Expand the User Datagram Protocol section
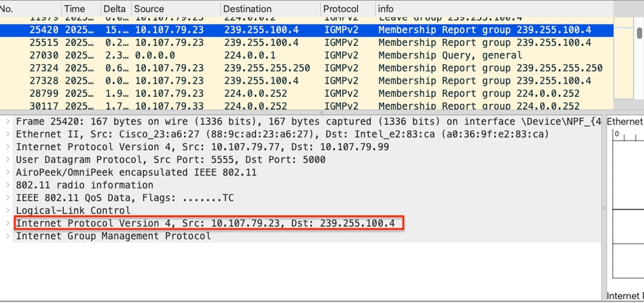This screenshot has height=303, width=644. [x=8, y=159]
